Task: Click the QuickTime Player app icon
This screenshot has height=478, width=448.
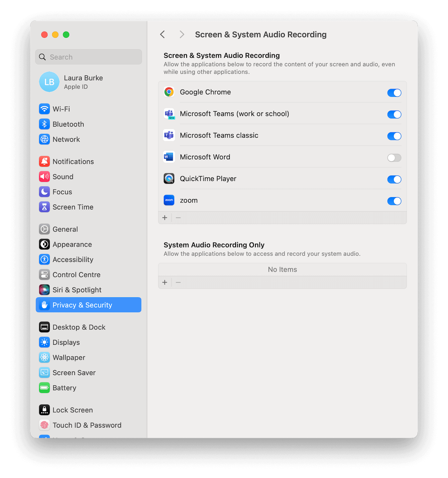Action: pyautogui.click(x=169, y=179)
